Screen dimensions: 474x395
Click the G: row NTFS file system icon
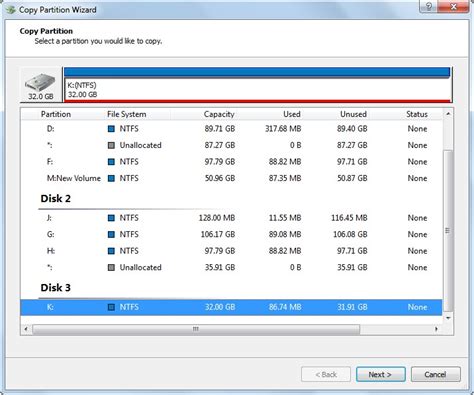coord(111,234)
